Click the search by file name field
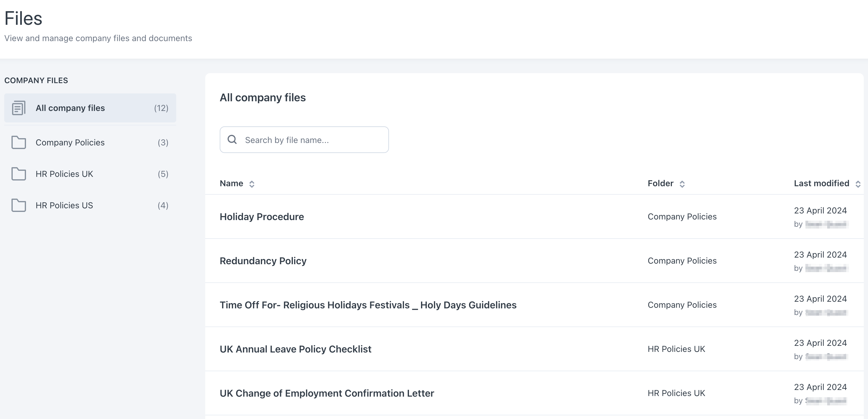Screen dimensions: 868x419 point(304,139)
